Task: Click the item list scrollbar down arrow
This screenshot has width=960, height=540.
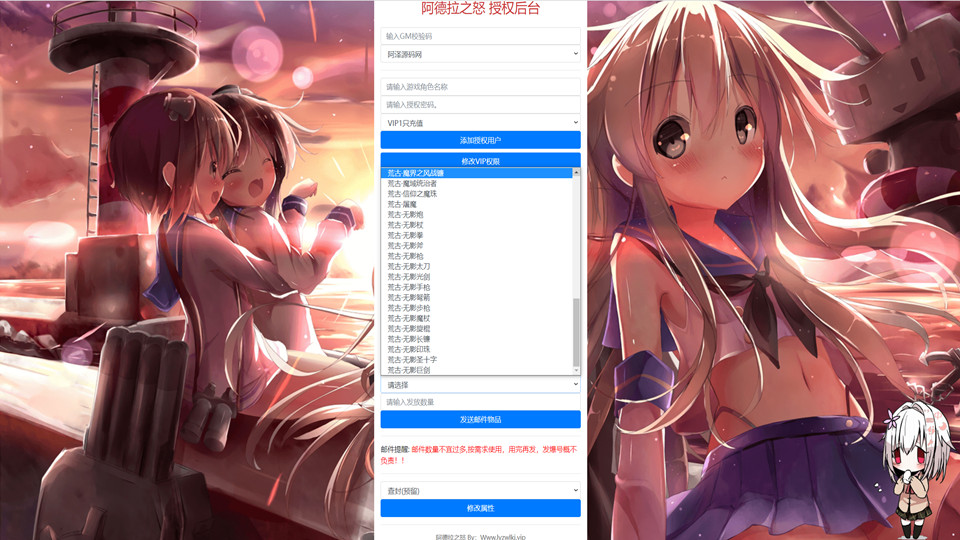Action: click(576, 371)
